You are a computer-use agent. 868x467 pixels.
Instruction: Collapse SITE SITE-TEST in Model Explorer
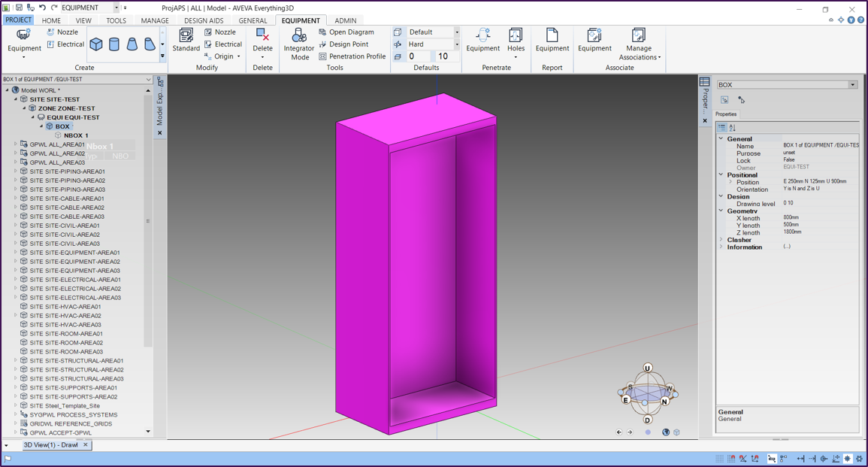click(x=16, y=99)
